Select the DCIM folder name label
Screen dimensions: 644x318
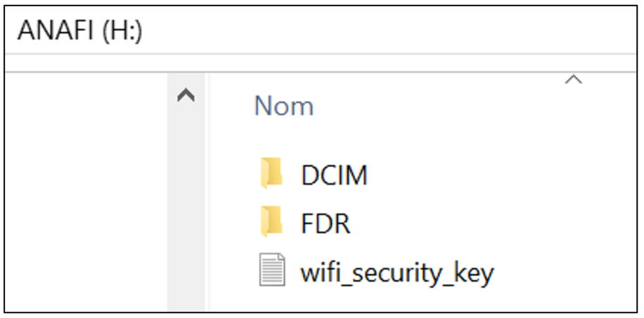[x=334, y=175]
